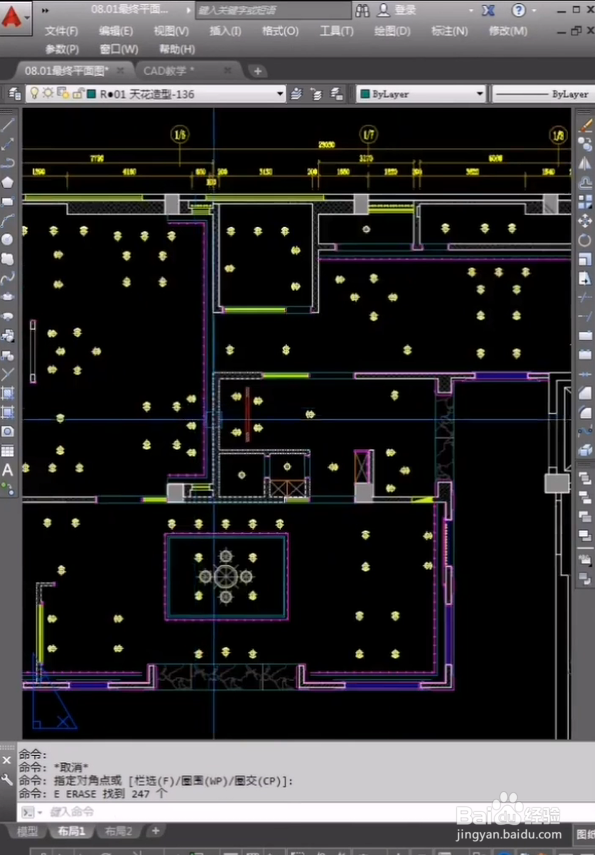Select the Rectangle draw tool
The height and width of the screenshot is (855, 595).
8,201
